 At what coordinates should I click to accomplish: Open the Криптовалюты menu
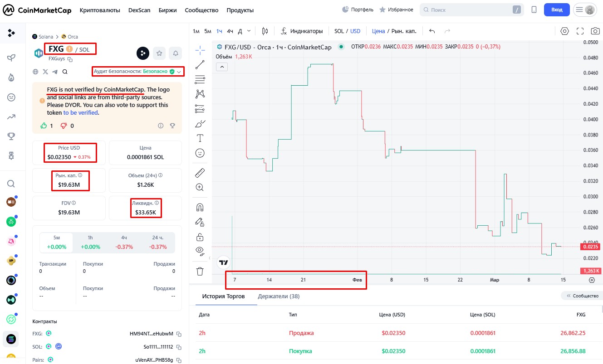pos(100,10)
